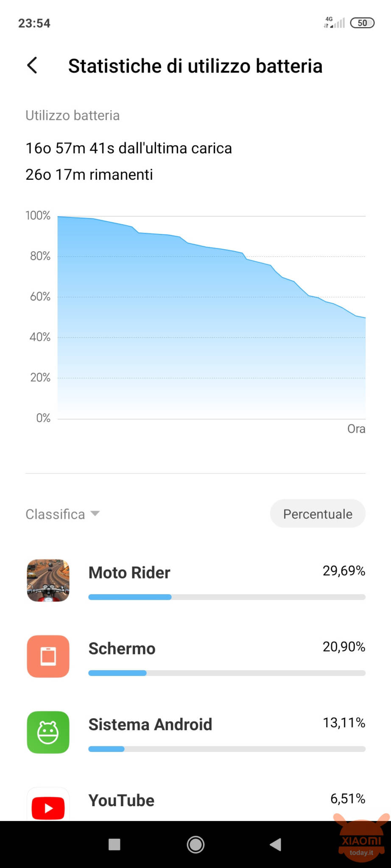The width and height of the screenshot is (391, 868).
Task: Open the Moto Rider app icon
Action: tap(48, 580)
